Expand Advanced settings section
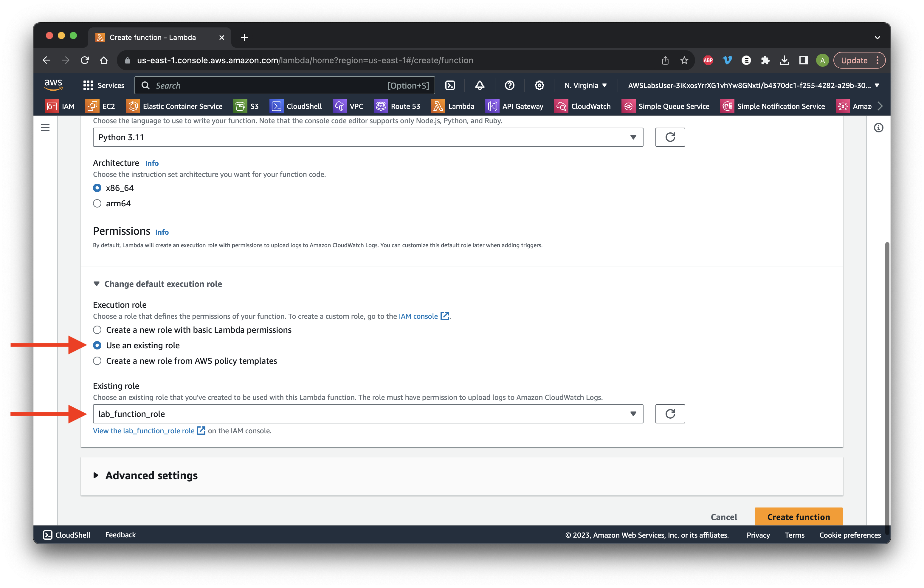This screenshot has height=588, width=924. (146, 475)
